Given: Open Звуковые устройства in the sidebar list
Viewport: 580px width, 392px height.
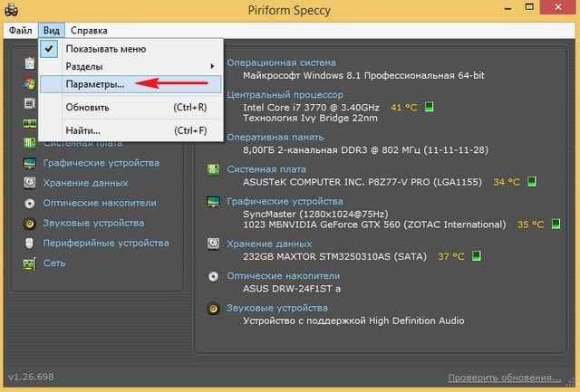Looking at the screenshot, I should [x=93, y=223].
